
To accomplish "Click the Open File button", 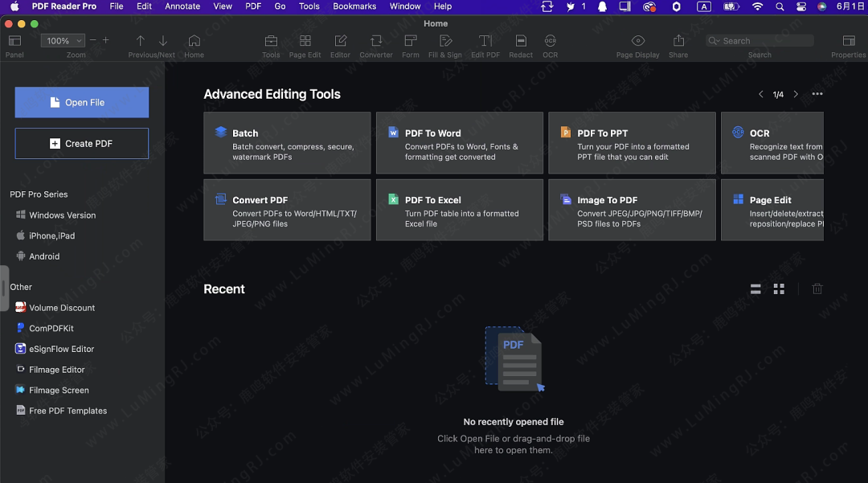I will [x=82, y=102].
